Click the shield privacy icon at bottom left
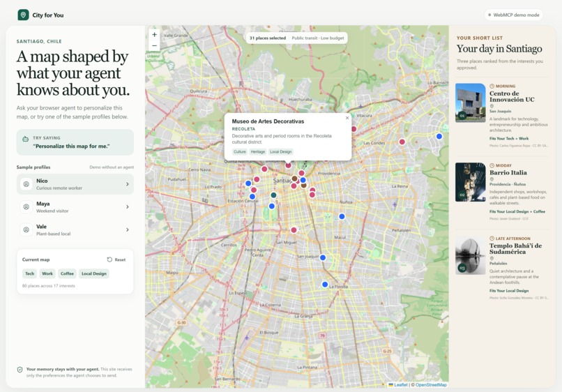Image resolution: width=562 pixels, height=392 pixels. click(x=20, y=370)
